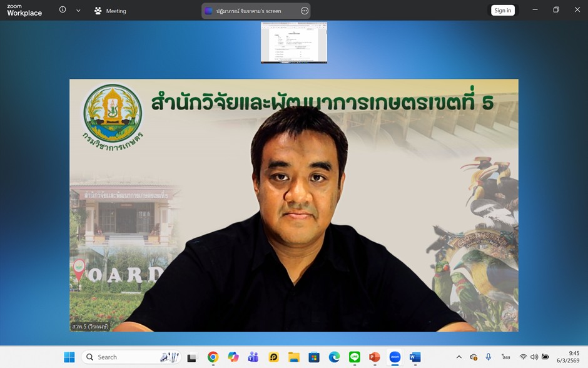Click the Sign in button
The image size is (588, 368).
(502, 10)
